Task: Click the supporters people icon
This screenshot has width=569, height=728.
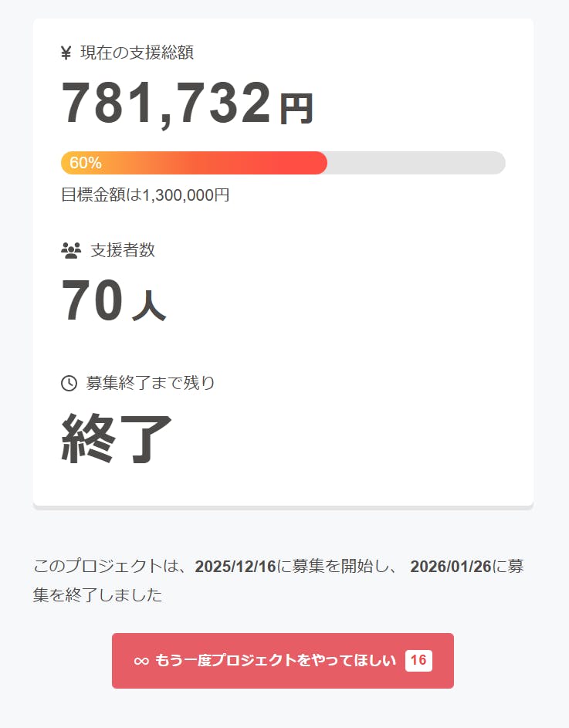Action: click(x=71, y=250)
